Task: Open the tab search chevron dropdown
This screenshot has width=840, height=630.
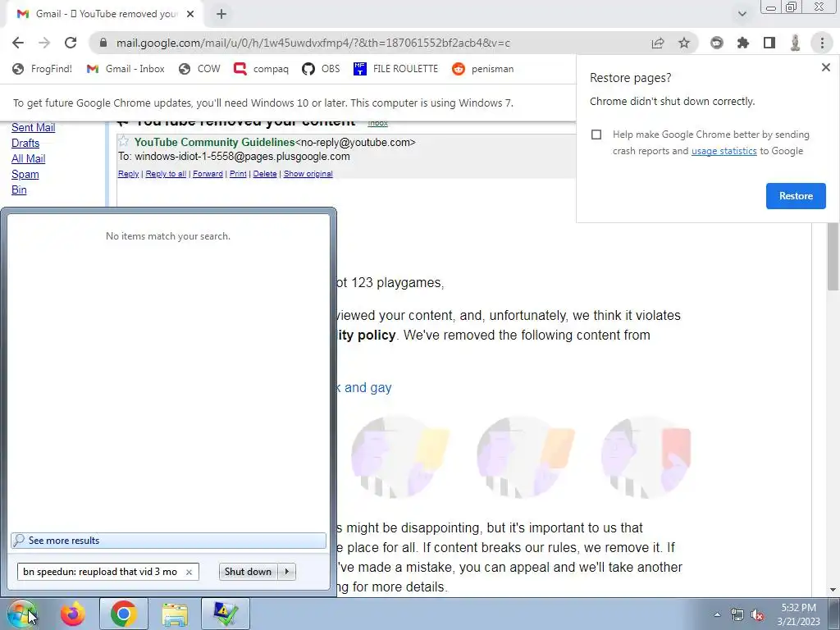Action: click(x=742, y=14)
